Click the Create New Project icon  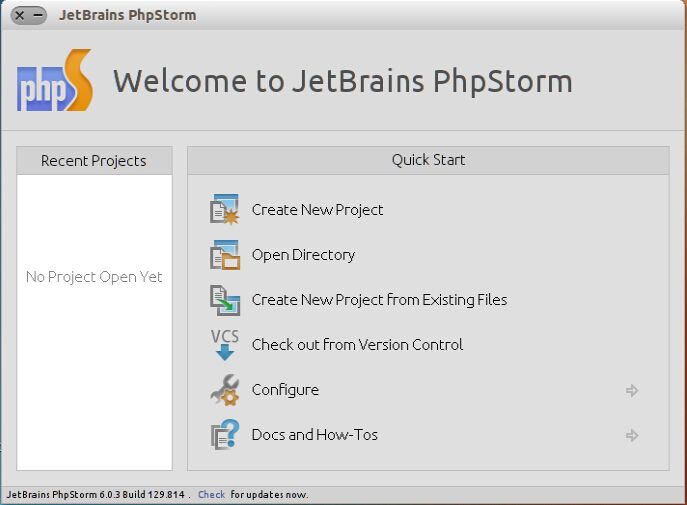point(225,209)
